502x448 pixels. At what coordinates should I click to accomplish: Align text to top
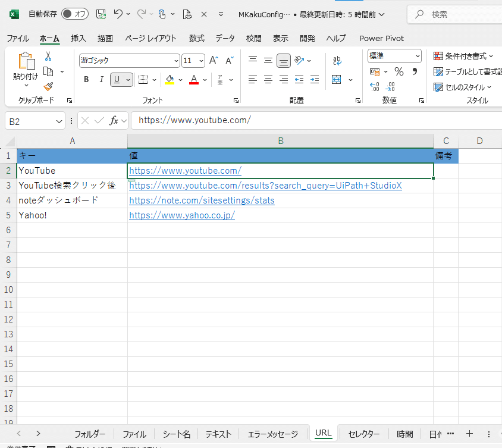(253, 60)
